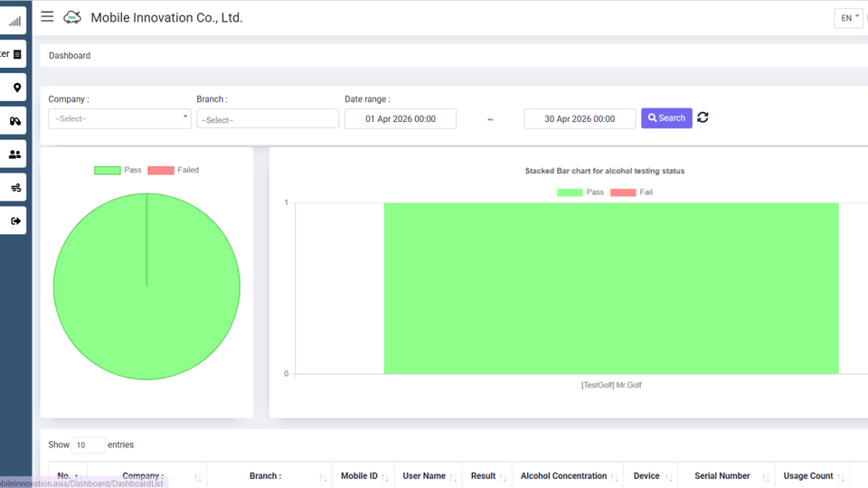
Task: Click the Dashboard breadcrumb link
Action: pos(70,56)
